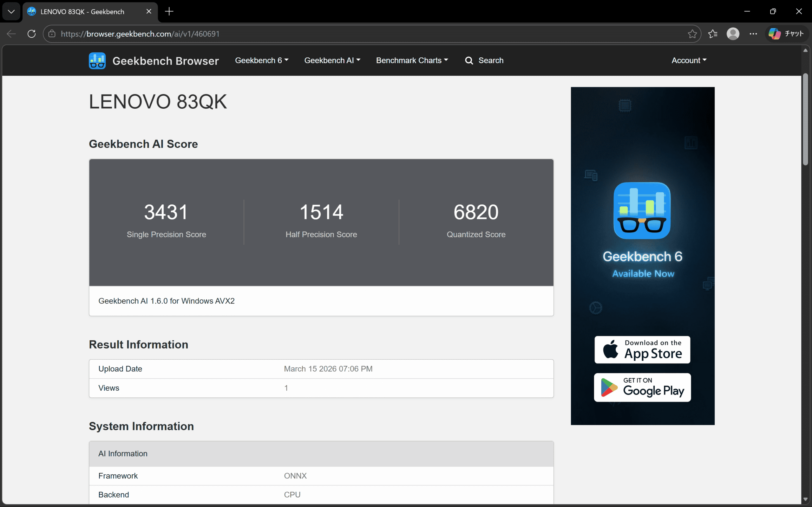Expand the Geekbench AI dropdown
Image resolution: width=812 pixels, height=507 pixels.
(x=332, y=60)
